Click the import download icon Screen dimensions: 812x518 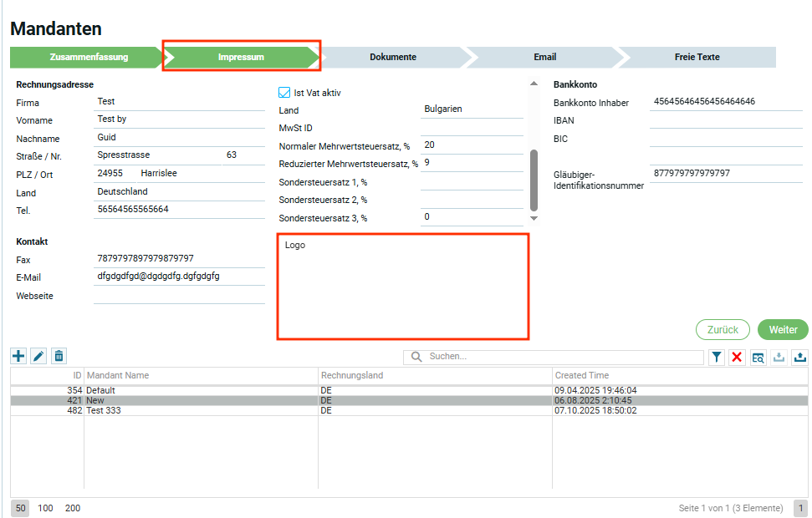pos(779,358)
